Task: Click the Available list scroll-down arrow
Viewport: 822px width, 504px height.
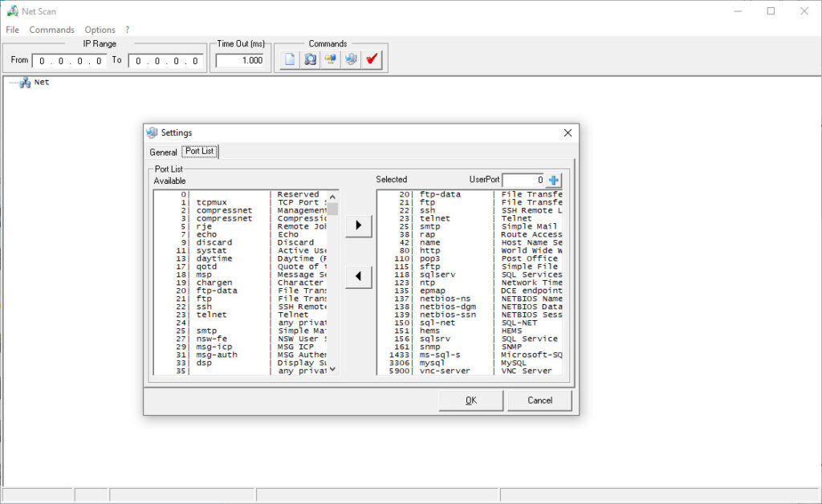Action: click(332, 369)
